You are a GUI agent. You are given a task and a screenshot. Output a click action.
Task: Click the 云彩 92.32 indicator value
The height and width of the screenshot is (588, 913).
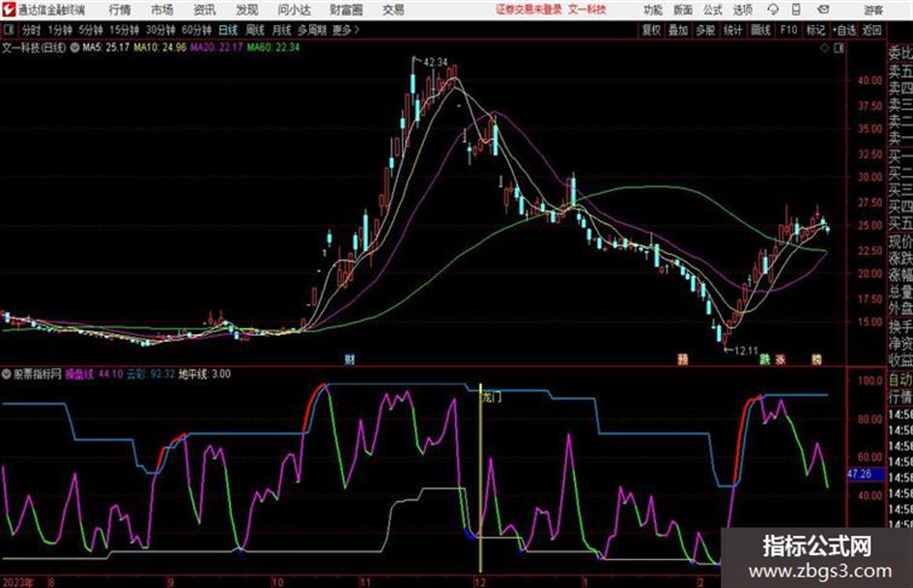click(151, 374)
